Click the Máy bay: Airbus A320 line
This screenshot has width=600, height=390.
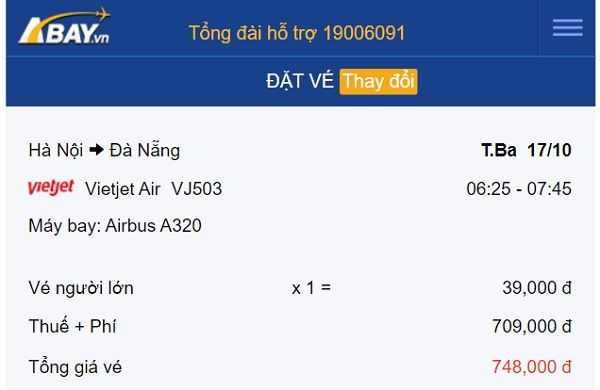coord(115,226)
